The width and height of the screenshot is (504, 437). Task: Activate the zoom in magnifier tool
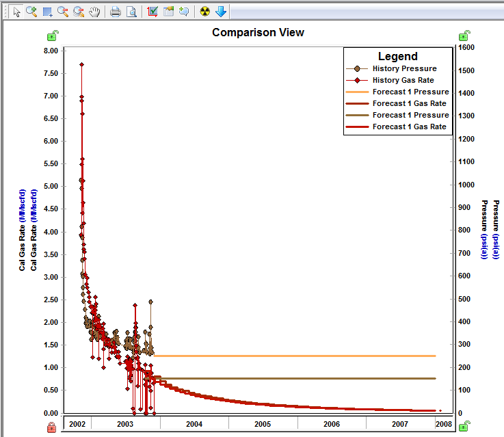[x=31, y=11]
